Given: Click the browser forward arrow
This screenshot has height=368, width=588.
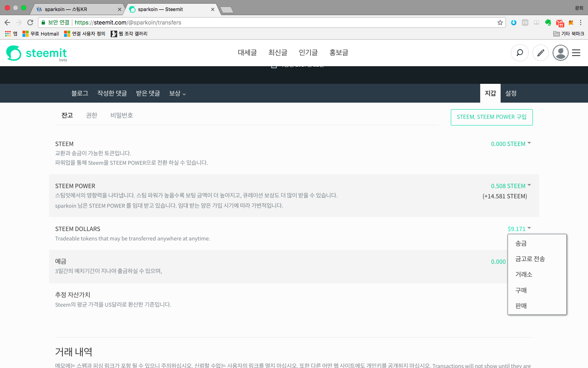Looking at the screenshot, I should [19, 22].
